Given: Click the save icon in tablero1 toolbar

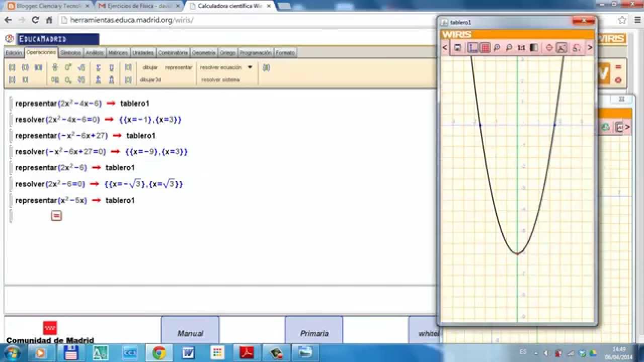Looking at the screenshot, I should [457, 48].
